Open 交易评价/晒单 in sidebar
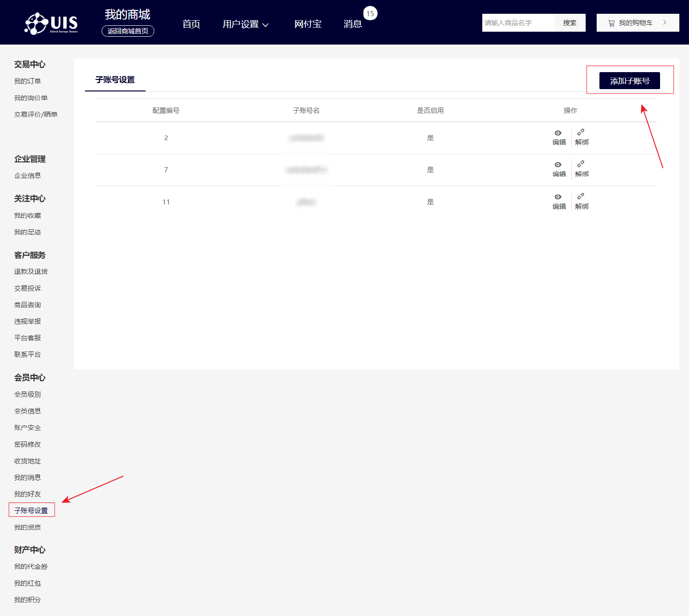The height and width of the screenshot is (616, 689). pos(36,114)
